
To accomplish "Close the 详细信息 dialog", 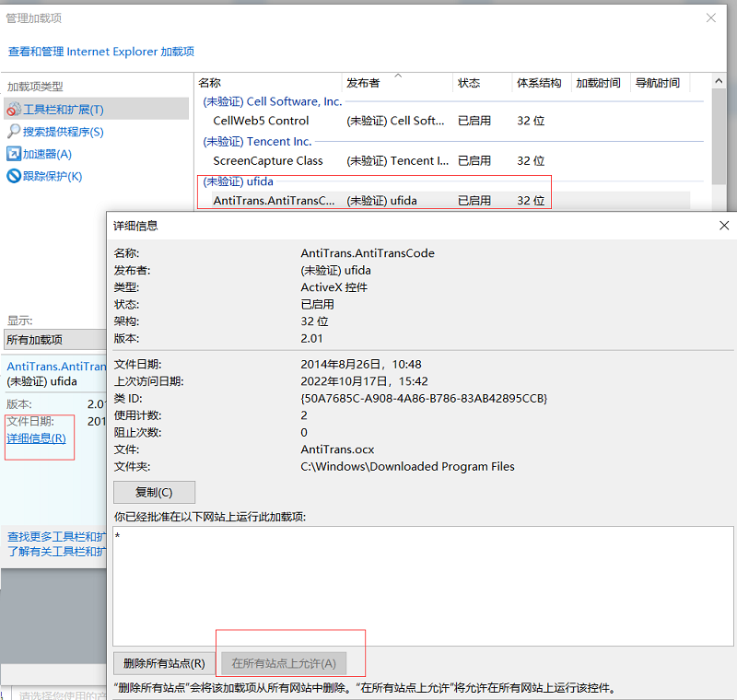I will 724,225.
